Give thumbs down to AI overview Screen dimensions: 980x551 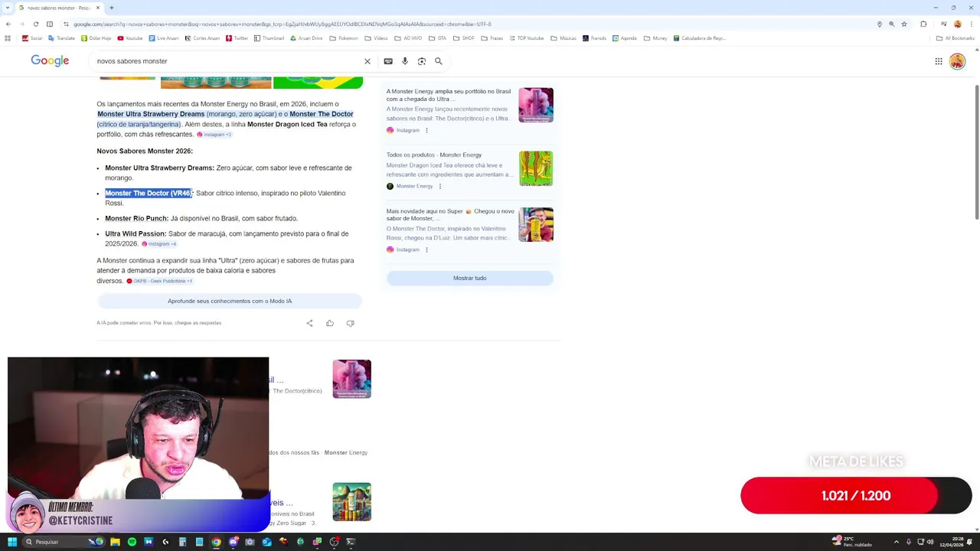(x=350, y=323)
